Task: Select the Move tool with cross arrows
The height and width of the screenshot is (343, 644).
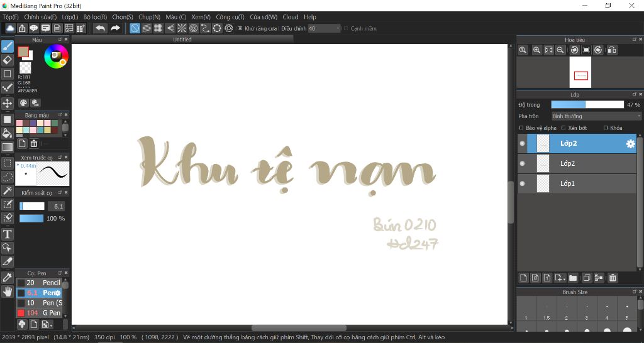Action: [8, 103]
